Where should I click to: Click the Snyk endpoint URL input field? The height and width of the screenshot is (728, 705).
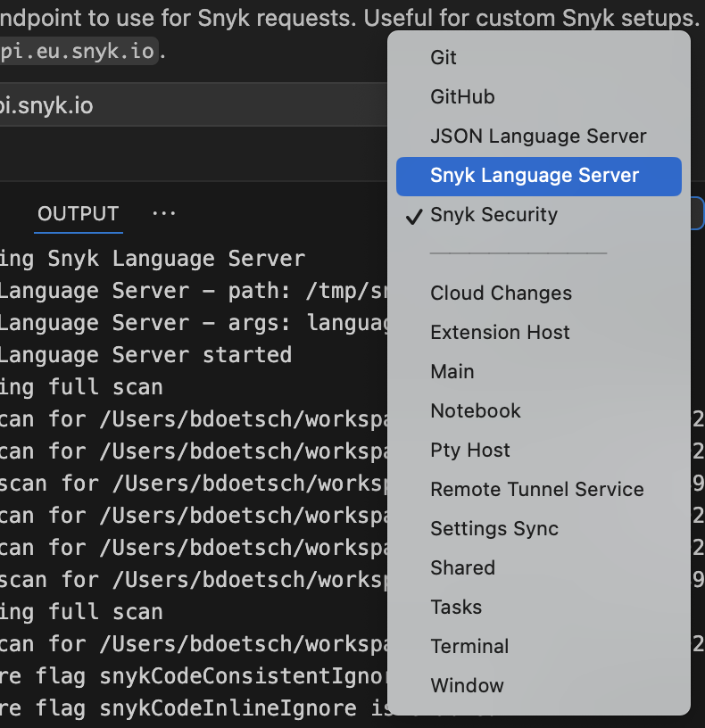(x=178, y=106)
